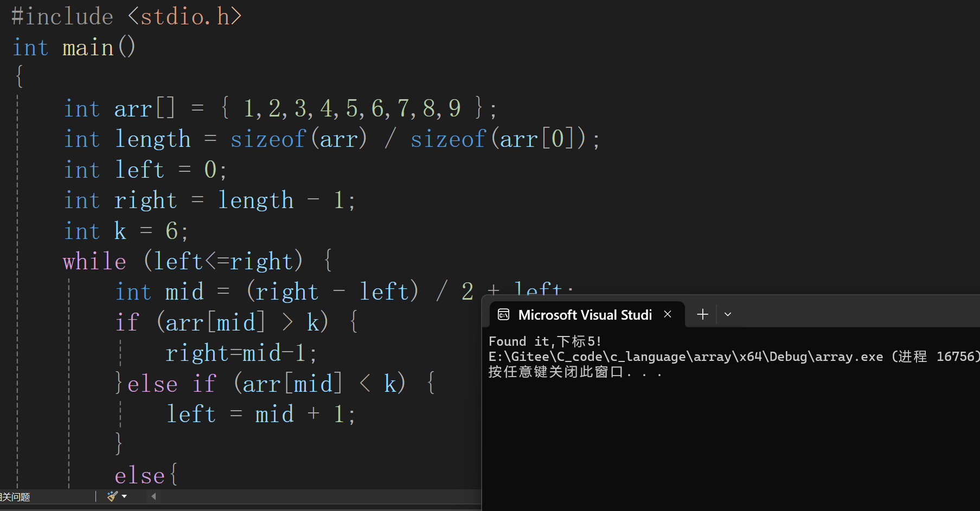Open a new terminal tab with plus

[702, 314]
